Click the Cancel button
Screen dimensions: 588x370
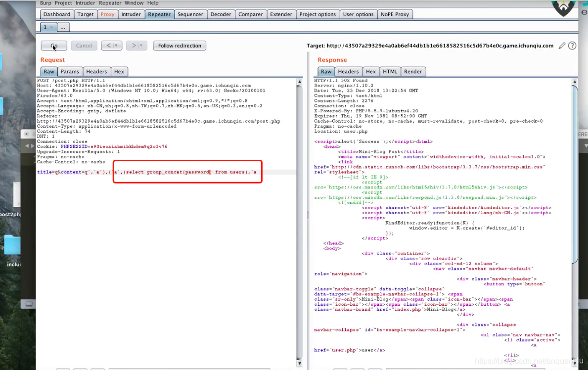84,46
